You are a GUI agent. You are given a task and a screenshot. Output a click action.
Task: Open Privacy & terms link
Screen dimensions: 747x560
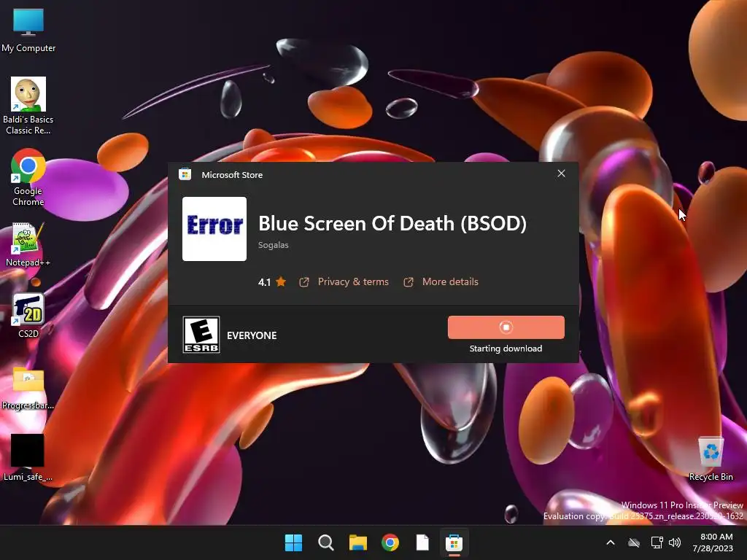coord(353,282)
